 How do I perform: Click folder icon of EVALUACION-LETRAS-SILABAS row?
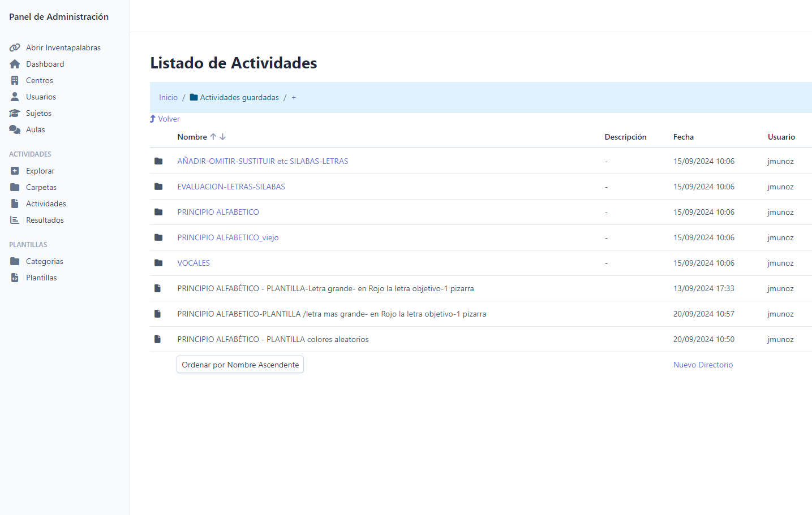pos(158,187)
